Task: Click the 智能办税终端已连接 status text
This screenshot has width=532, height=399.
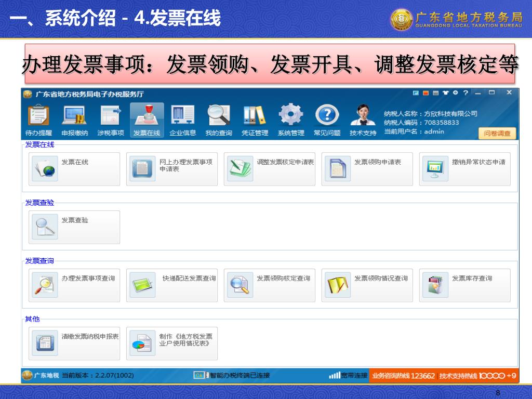Action: pos(240,375)
